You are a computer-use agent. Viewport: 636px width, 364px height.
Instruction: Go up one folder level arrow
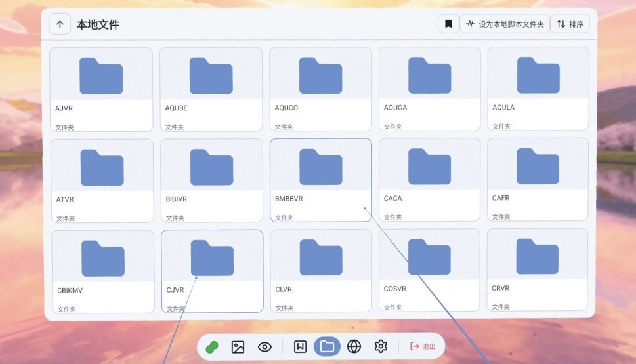pyautogui.click(x=60, y=24)
